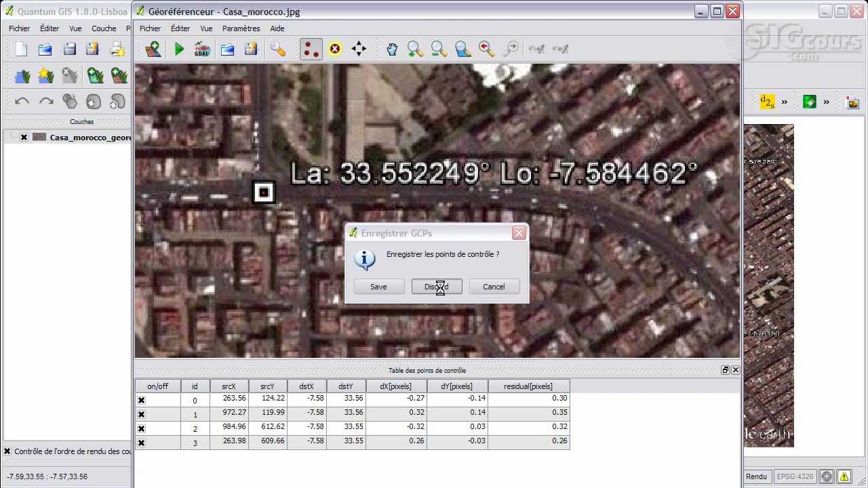Click srcY value 612.62 in table
This screenshot has width=868, height=488.
(268, 429)
